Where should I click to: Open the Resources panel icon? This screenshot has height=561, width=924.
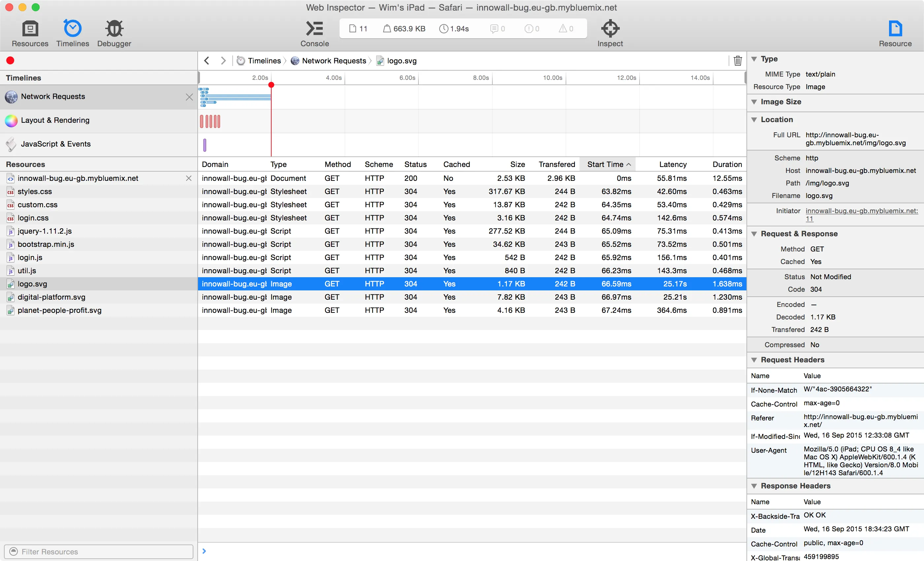coord(30,28)
